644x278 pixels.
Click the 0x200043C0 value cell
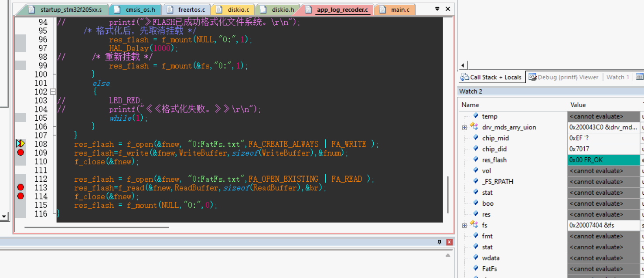pos(603,127)
